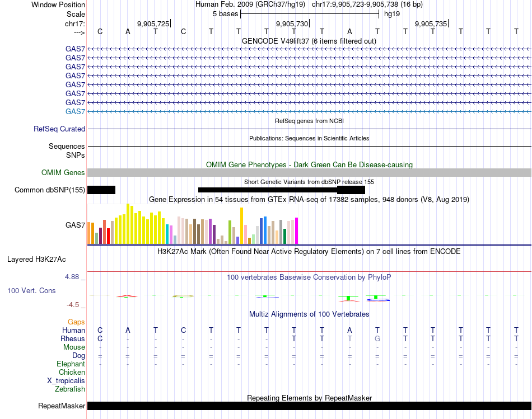Click 'Short Genetic Variants from dbSNP' title
The height and width of the screenshot is (419, 532).
(x=309, y=182)
